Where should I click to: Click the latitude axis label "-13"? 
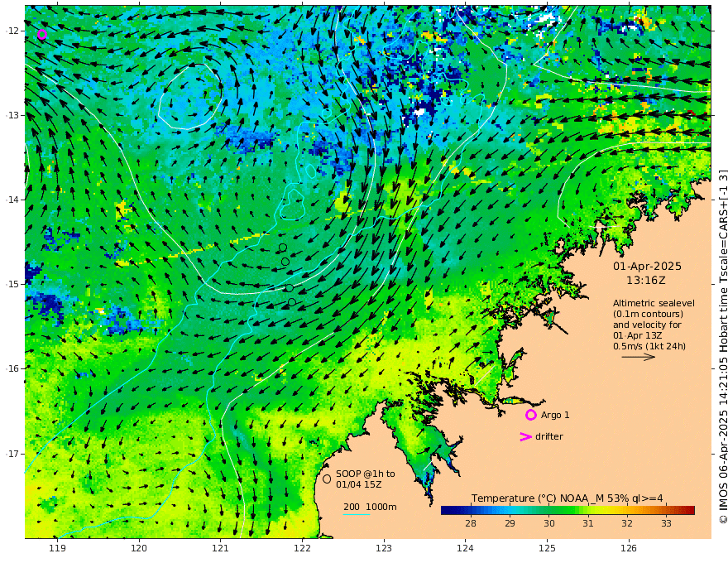[12, 115]
